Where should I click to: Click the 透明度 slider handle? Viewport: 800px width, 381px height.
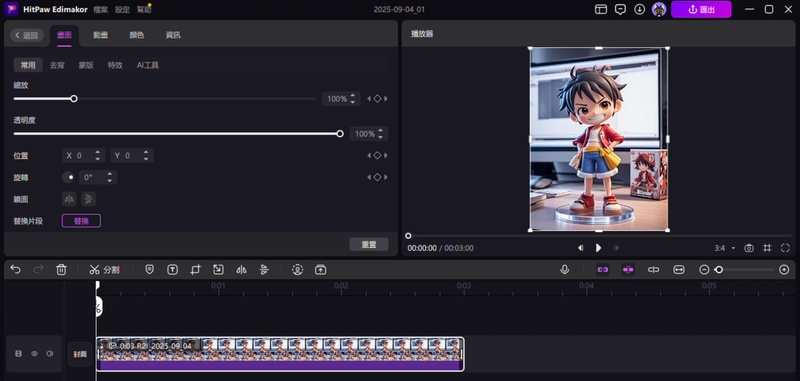(x=340, y=134)
